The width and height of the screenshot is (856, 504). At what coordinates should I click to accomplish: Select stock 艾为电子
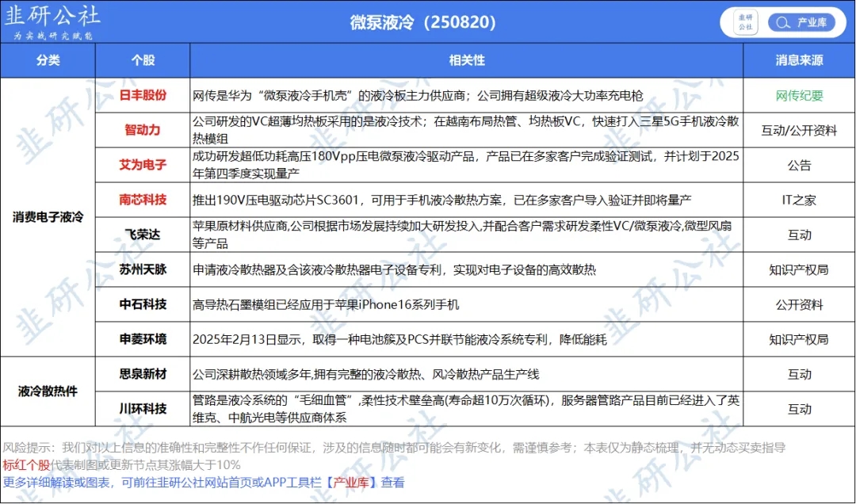point(143,165)
